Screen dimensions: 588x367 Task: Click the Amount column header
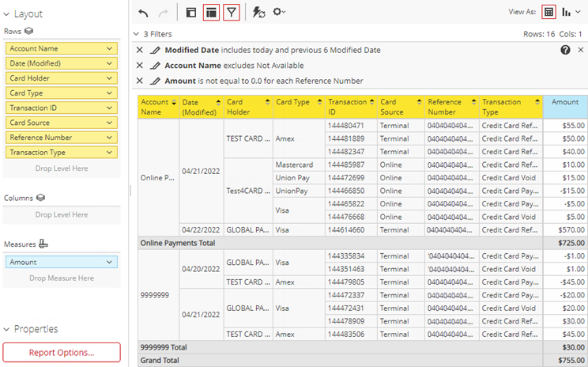[x=564, y=102]
